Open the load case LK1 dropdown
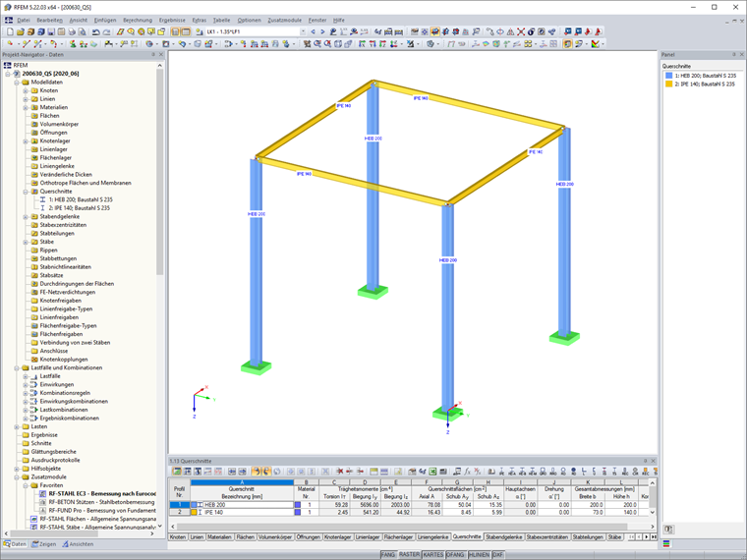 [x=303, y=31]
